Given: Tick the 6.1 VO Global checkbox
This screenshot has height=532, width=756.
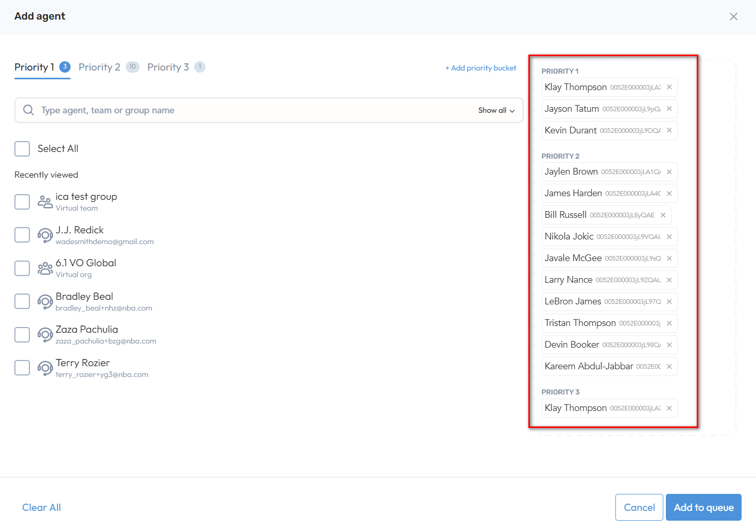Looking at the screenshot, I should (22, 268).
